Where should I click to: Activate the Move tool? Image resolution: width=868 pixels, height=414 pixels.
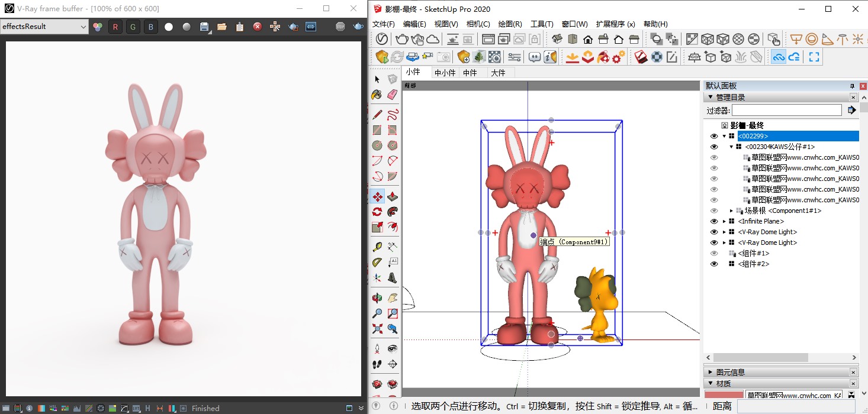[x=377, y=196]
